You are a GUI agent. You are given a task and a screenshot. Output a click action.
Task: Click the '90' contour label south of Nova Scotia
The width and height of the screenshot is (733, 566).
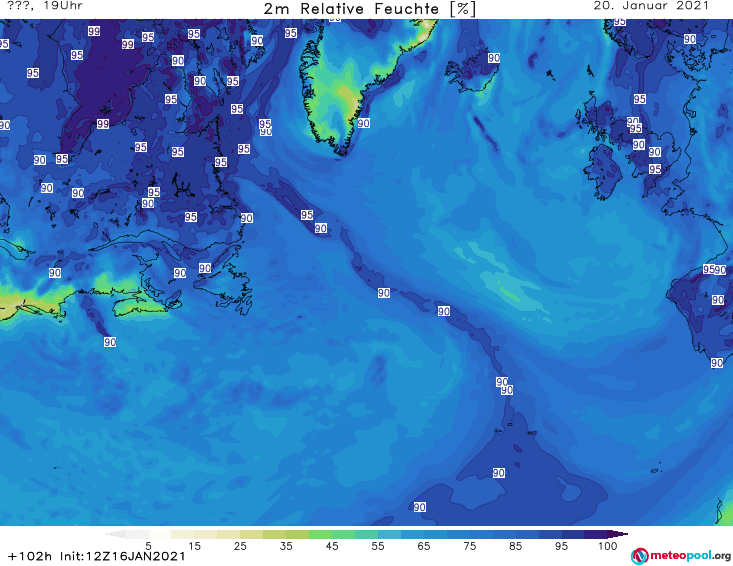click(110, 342)
